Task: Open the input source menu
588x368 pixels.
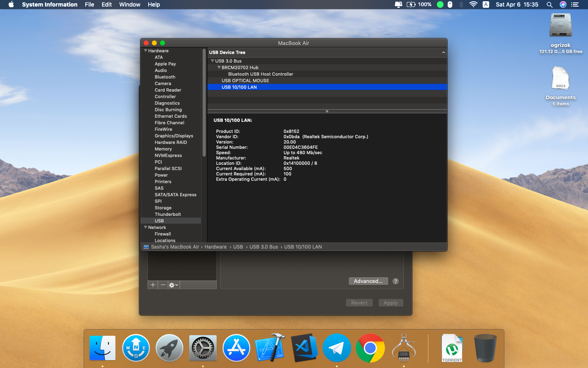Action: [486, 4]
